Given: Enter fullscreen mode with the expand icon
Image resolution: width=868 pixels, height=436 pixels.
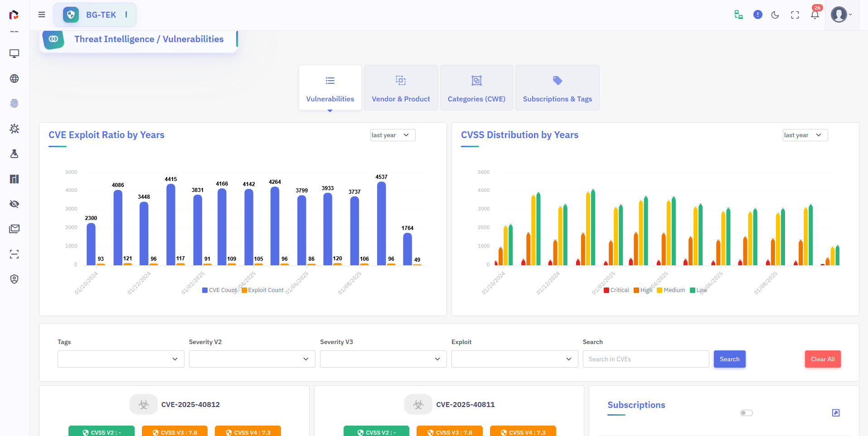Looking at the screenshot, I should [795, 15].
